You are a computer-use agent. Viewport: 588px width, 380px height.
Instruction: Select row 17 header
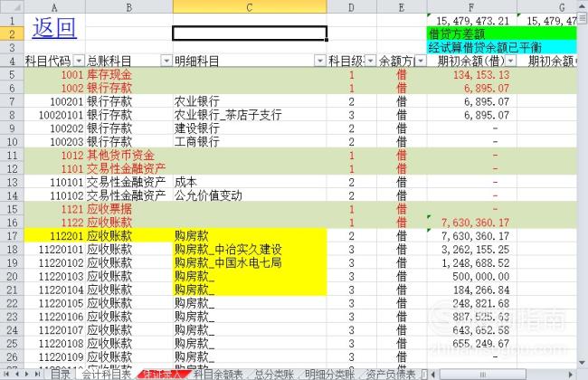[12, 236]
